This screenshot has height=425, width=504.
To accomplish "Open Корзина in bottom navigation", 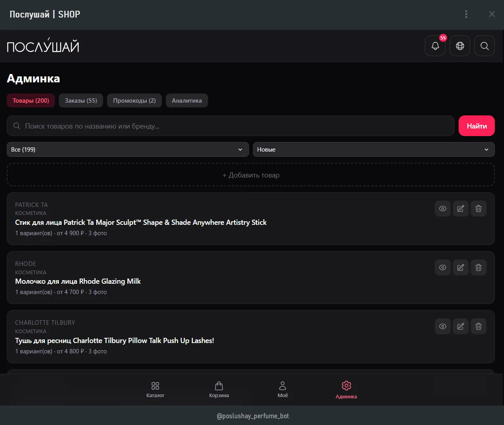I will [x=219, y=390].
